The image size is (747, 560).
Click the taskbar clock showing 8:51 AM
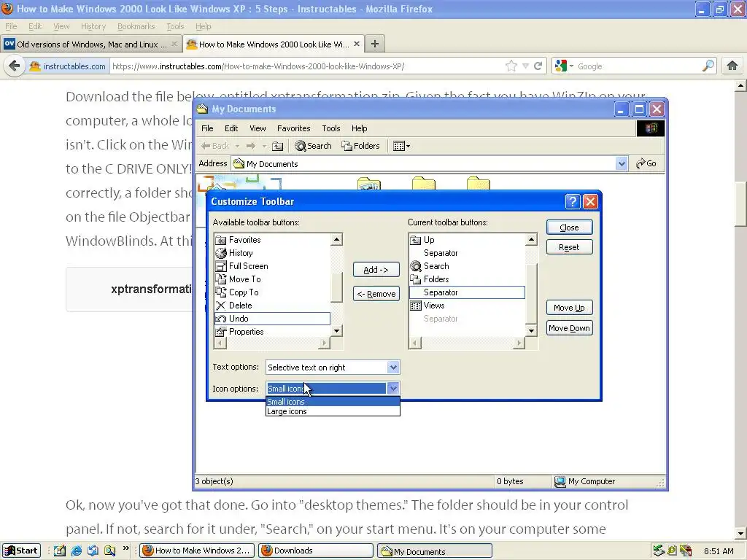click(x=719, y=551)
